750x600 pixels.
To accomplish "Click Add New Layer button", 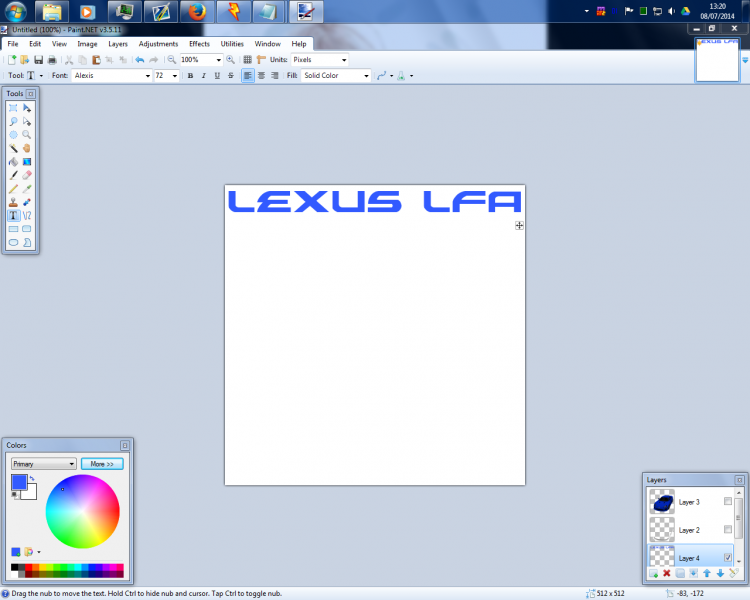I will point(653,573).
